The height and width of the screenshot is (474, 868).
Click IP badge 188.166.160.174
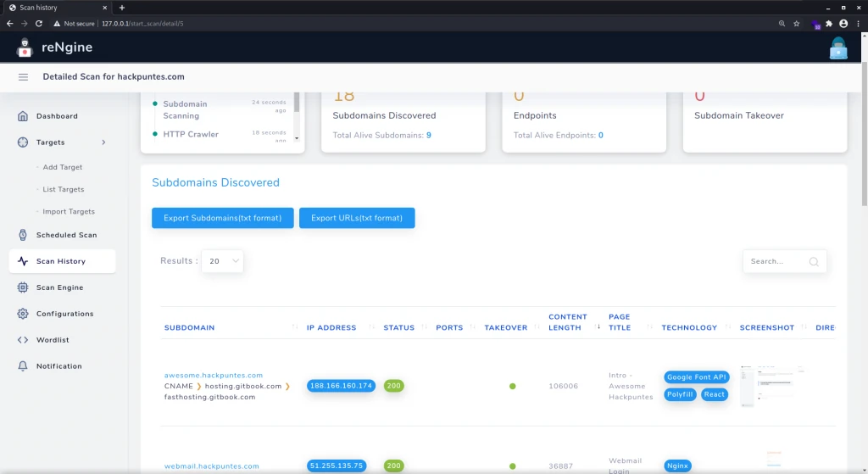click(341, 386)
